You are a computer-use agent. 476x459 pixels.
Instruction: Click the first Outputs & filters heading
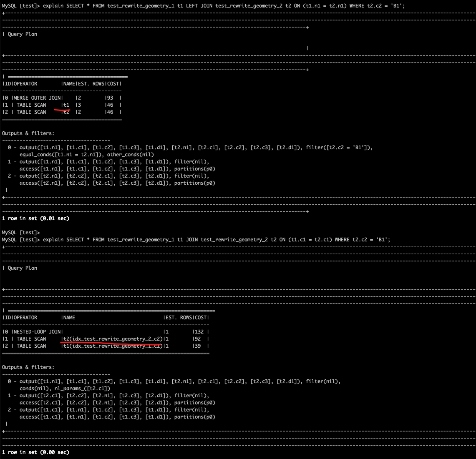point(28,133)
